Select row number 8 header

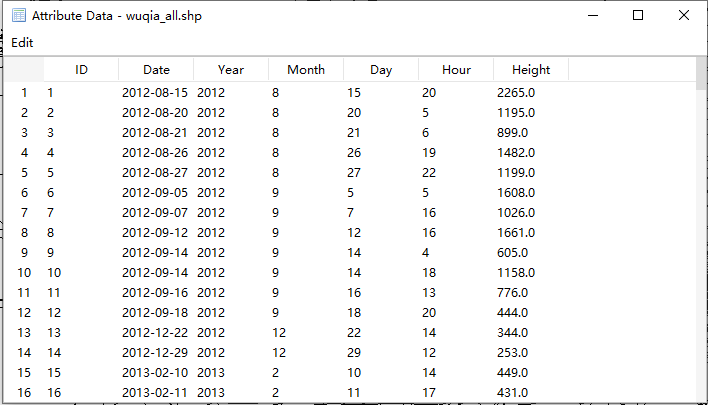click(24, 233)
